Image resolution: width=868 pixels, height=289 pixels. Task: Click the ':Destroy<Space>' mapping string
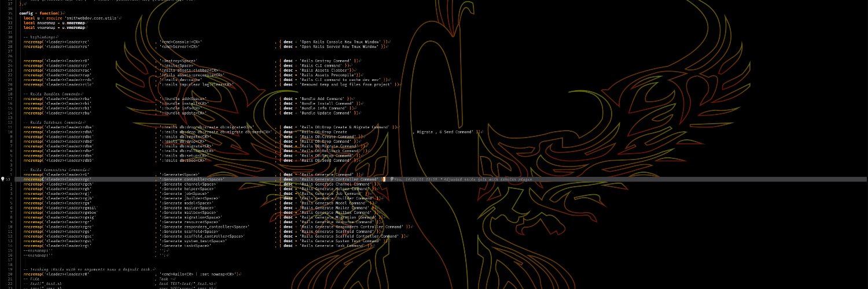pyautogui.click(x=179, y=61)
